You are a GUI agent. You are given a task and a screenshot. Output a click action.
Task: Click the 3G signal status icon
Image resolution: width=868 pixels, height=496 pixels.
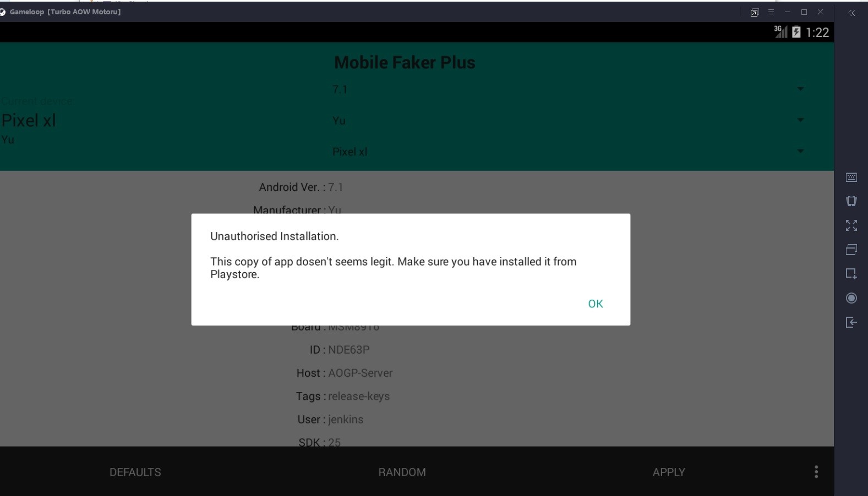coord(780,32)
